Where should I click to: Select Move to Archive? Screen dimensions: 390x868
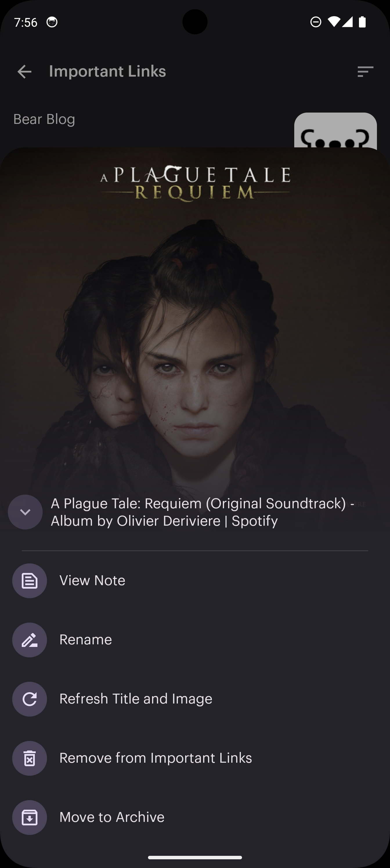pyautogui.click(x=111, y=817)
